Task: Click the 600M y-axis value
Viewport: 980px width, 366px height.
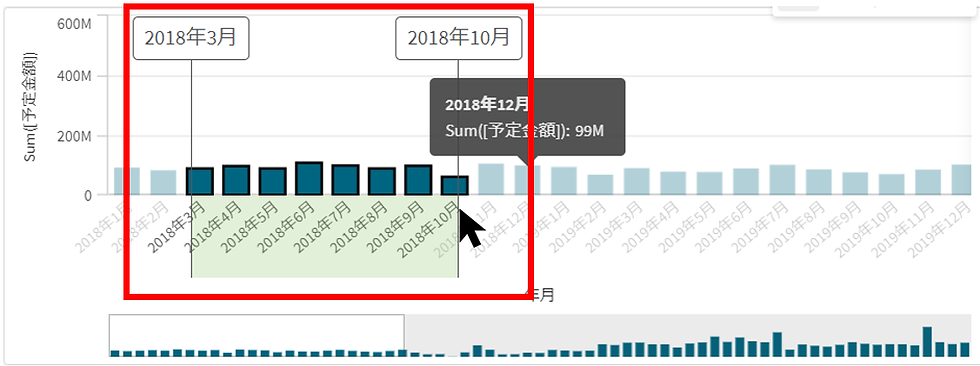Action: (x=74, y=23)
